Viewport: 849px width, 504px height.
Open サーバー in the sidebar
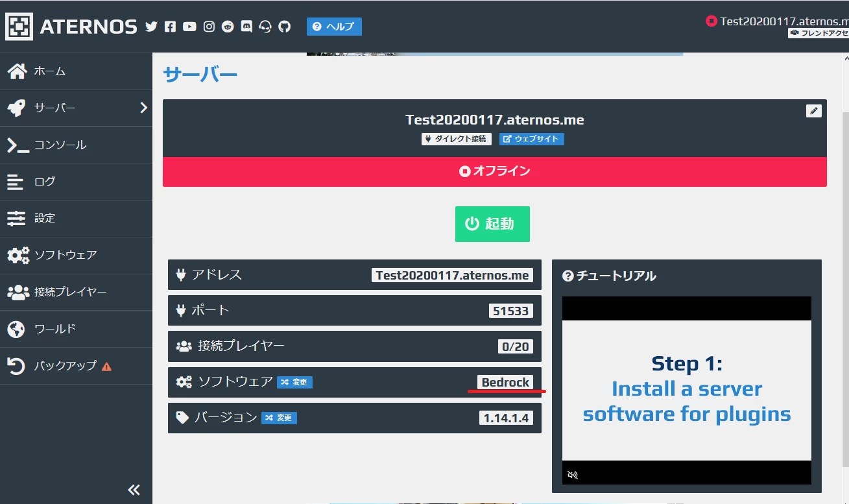point(76,108)
